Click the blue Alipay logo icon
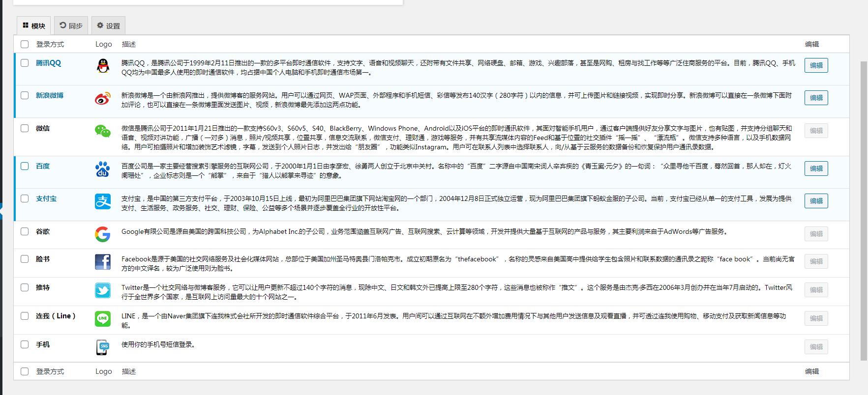 103,201
